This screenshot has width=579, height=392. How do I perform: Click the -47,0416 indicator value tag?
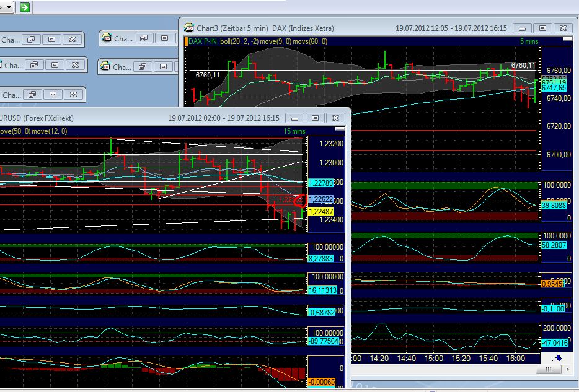554,343
